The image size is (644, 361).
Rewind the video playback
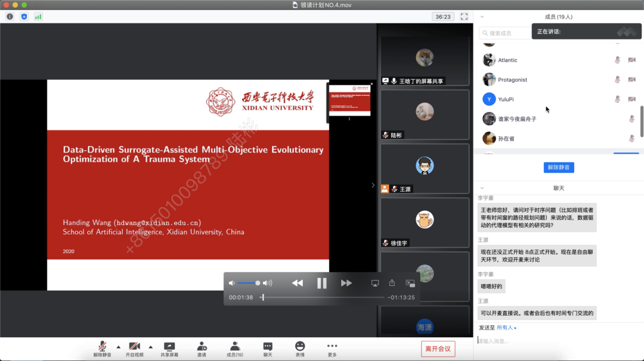(298, 283)
